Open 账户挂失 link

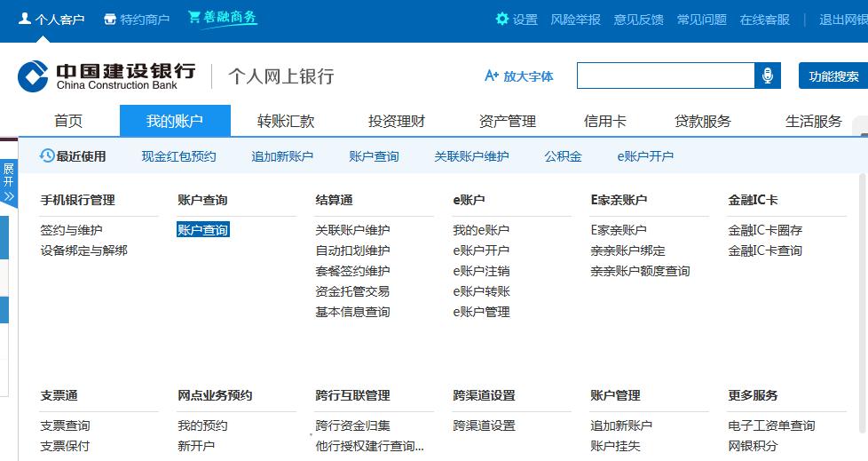point(615,446)
